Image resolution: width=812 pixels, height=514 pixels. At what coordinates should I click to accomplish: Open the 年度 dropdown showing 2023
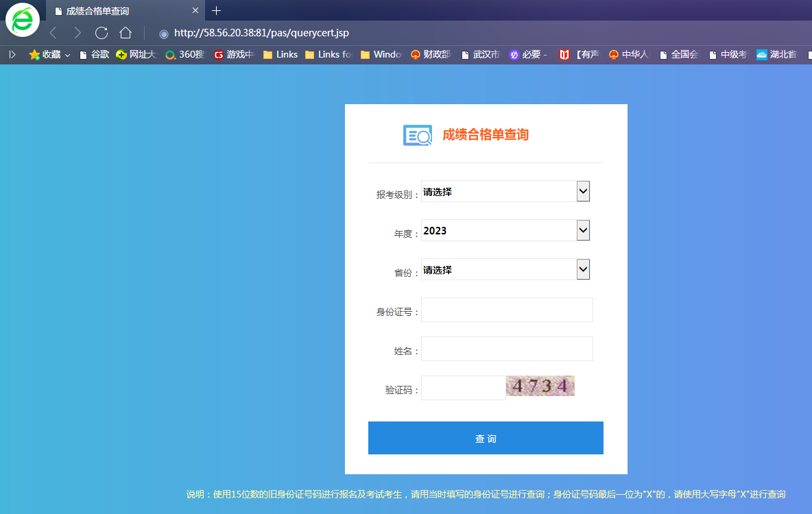505,231
